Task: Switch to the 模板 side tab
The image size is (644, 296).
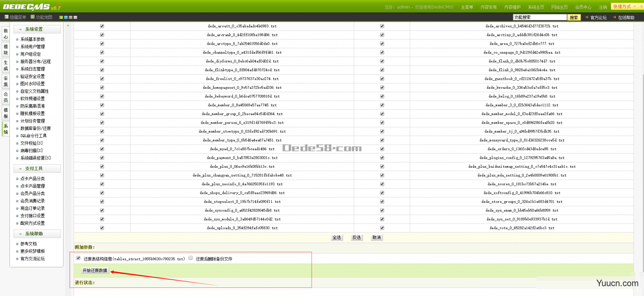Action: point(6,113)
